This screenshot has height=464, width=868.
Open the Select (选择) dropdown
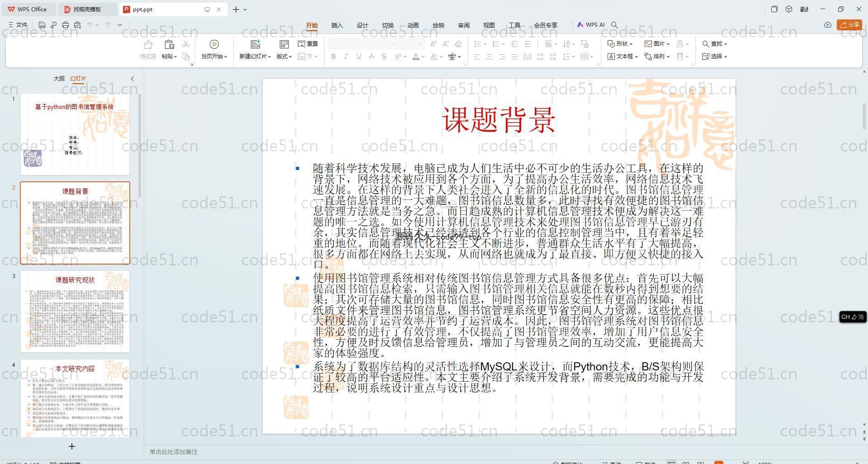pos(715,57)
